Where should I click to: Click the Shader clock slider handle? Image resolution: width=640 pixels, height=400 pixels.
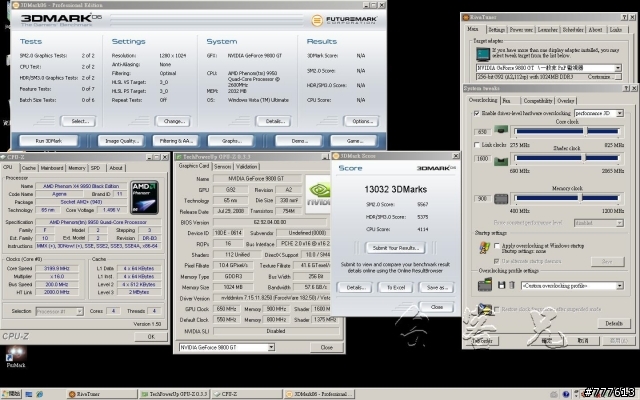584,158
